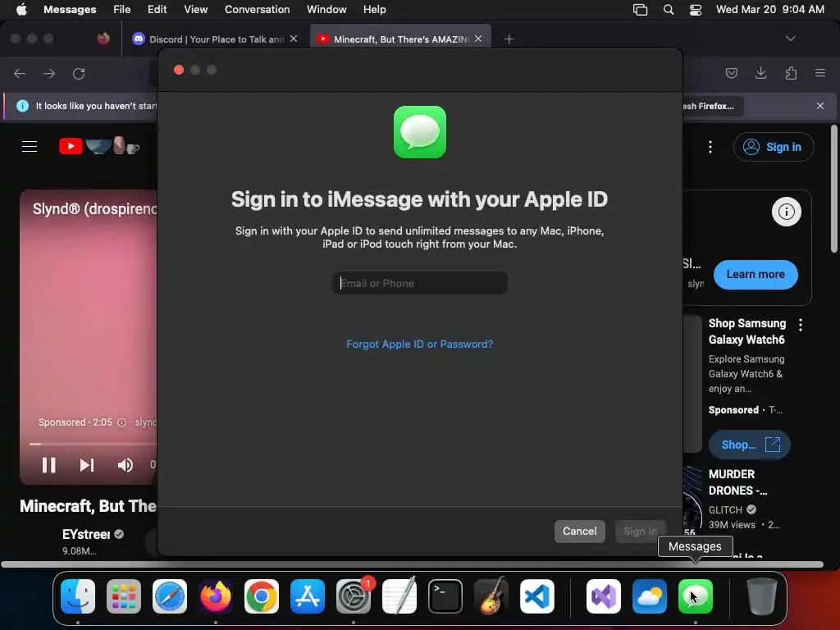Screen dimensions: 840x630
Task: Mute the YouTube player volume
Action: pyautogui.click(x=125, y=465)
